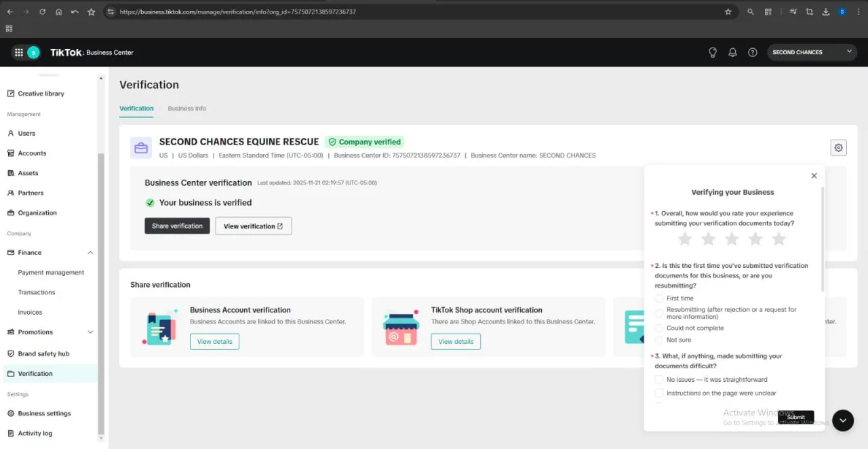
Task: Go back using the browser back arrow
Action: click(9, 12)
